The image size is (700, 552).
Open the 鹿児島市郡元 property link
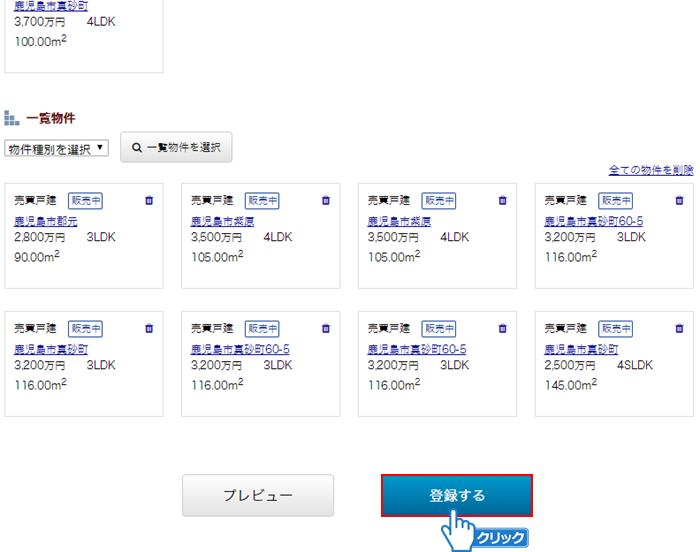point(45,221)
